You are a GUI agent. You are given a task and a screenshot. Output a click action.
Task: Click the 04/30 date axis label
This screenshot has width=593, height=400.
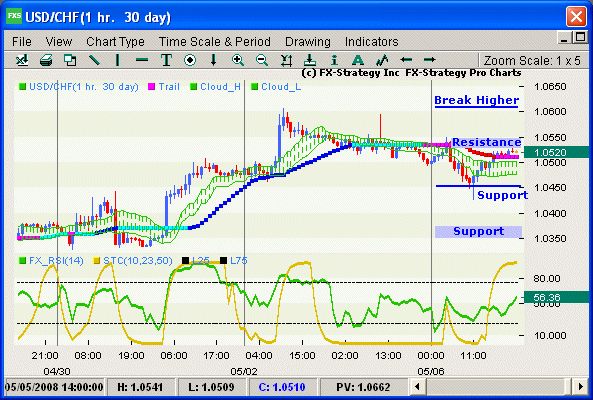coord(57,371)
